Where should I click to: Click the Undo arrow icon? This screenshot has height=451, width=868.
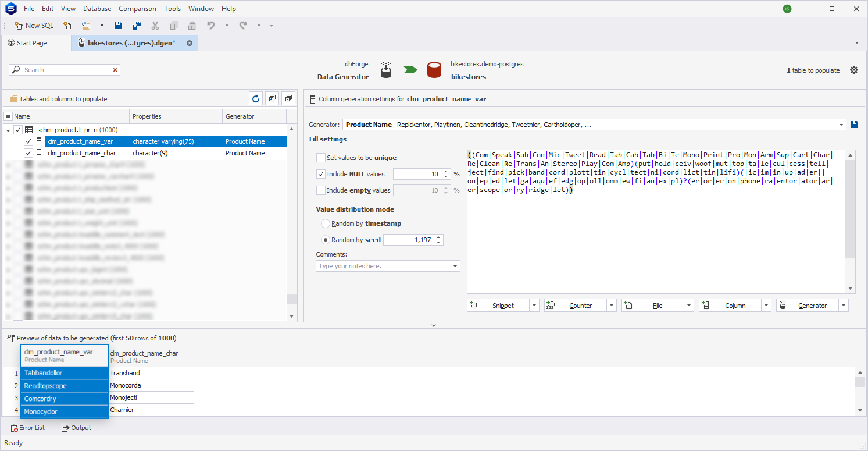point(211,26)
